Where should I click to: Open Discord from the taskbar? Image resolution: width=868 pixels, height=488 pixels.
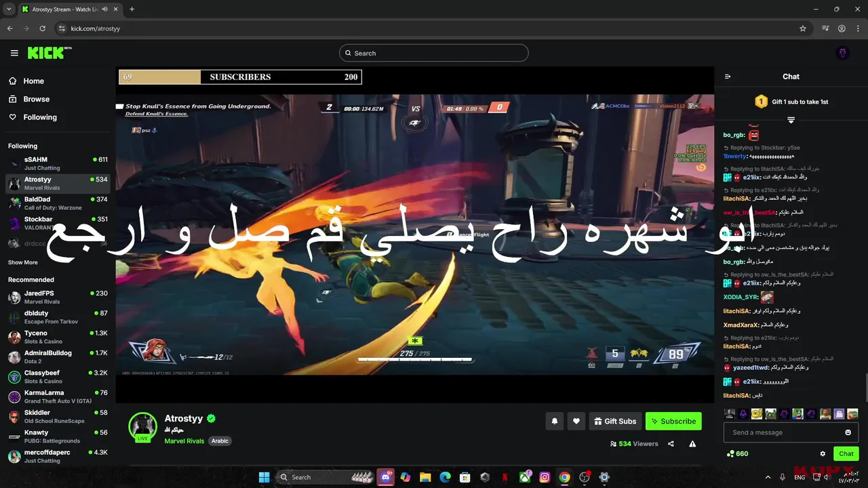coord(385,477)
